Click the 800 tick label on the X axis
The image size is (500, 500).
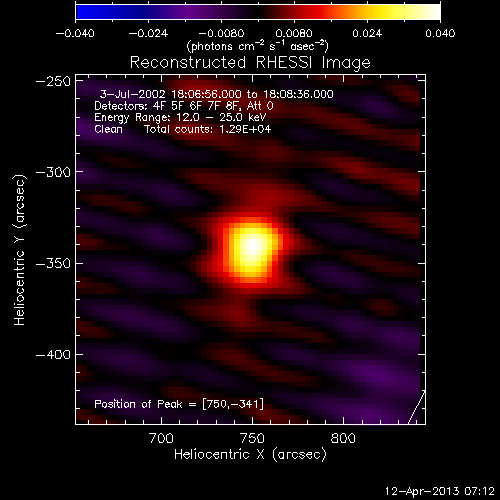coord(343,438)
